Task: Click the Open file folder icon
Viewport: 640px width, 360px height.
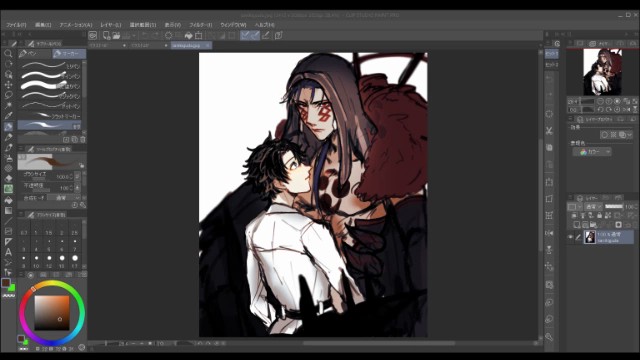Action: point(116,36)
